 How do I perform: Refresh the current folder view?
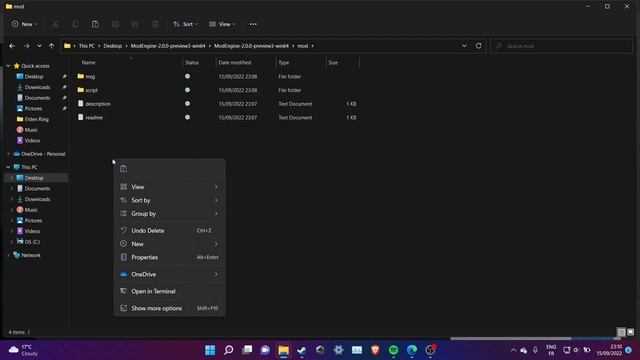tap(478, 46)
